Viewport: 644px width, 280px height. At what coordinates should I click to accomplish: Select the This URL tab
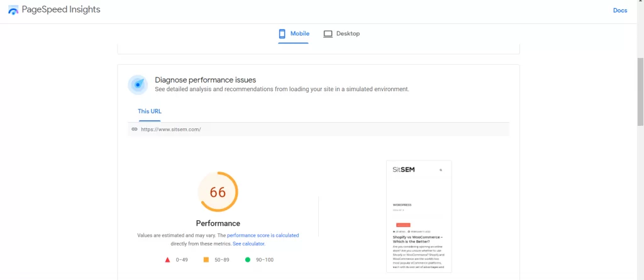coord(150,111)
